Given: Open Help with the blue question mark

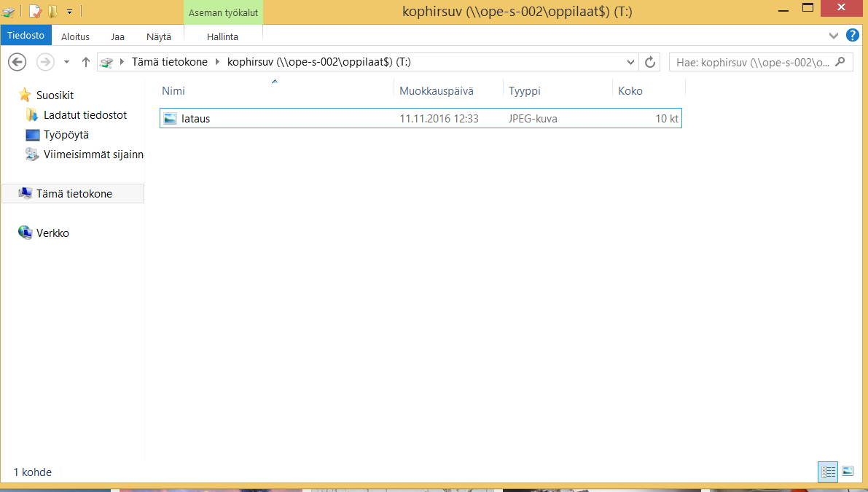Looking at the screenshot, I should point(852,36).
